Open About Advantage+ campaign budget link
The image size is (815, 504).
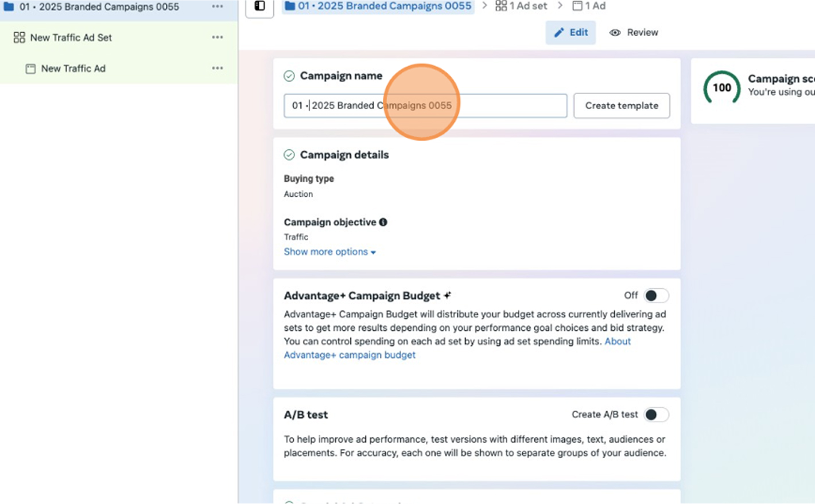[350, 355]
